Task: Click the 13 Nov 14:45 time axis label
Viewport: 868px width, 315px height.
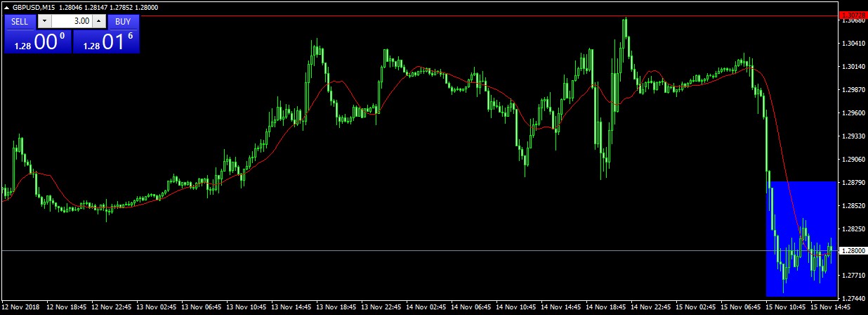Action: [x=293, y=307]
